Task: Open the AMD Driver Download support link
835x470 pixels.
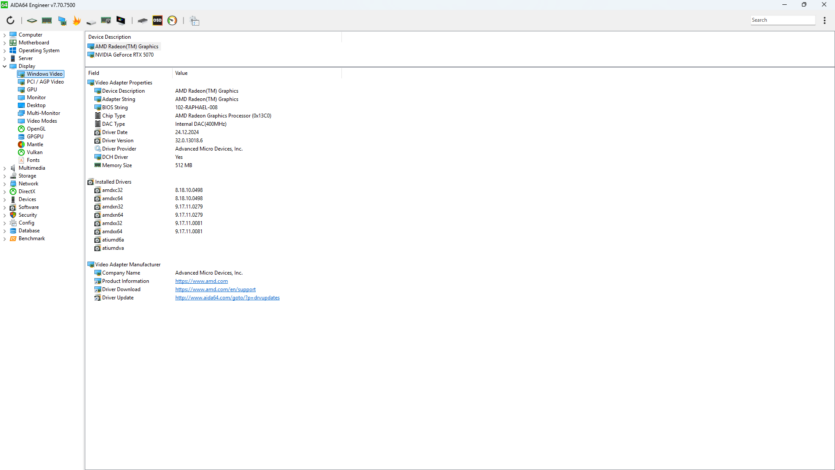Action: point(215,289)
